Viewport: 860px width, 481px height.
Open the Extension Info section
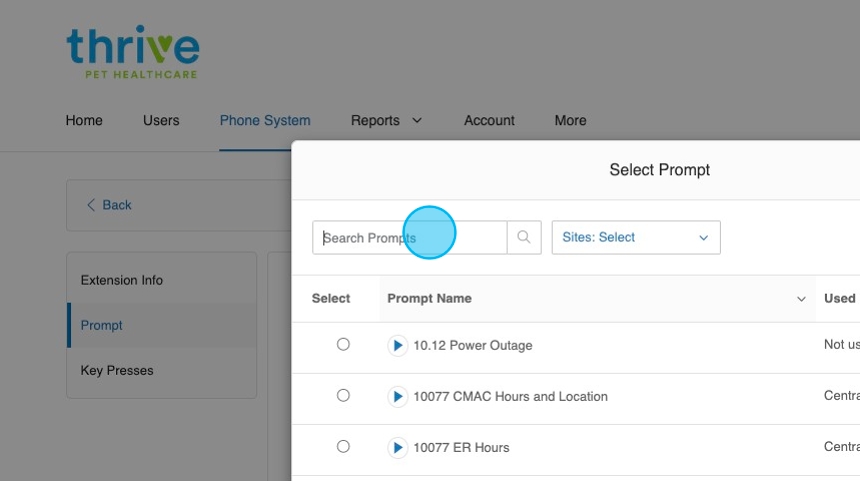(x=122, y=280)
